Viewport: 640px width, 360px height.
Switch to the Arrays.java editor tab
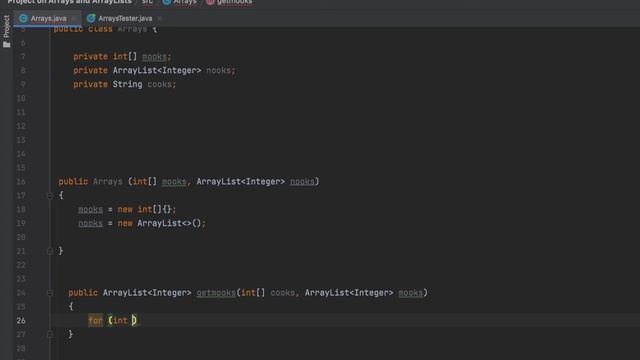point(48,18)
